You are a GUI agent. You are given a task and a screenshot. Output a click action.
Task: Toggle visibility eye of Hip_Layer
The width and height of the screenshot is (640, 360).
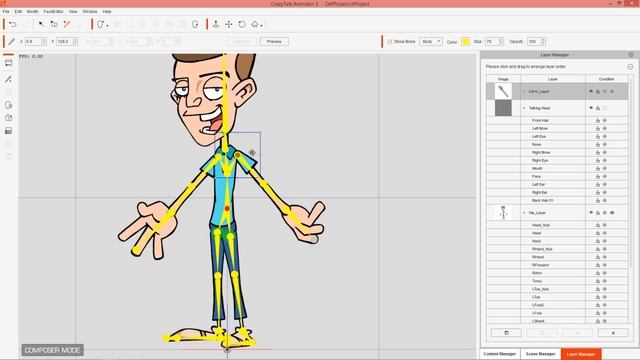591,213
